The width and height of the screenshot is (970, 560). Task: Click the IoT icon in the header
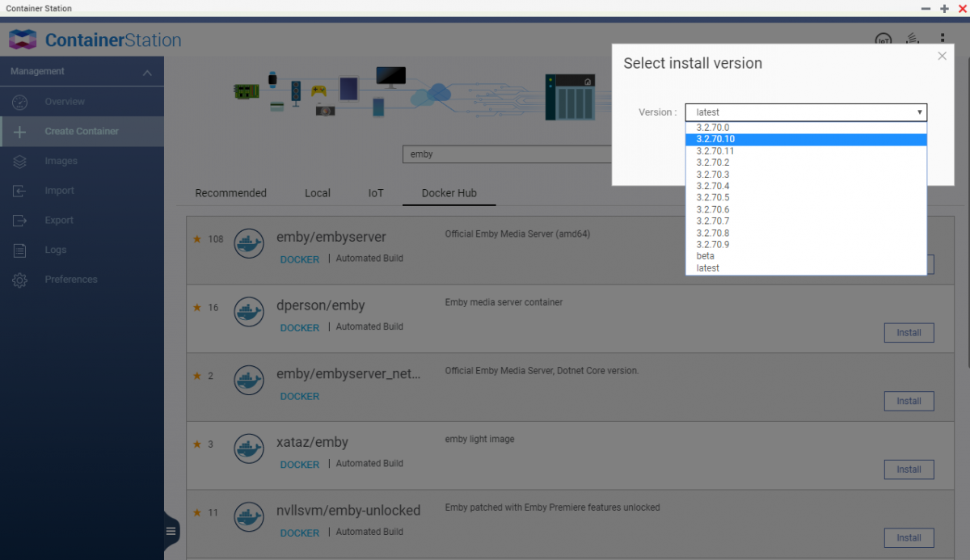[x=884, y=40]
